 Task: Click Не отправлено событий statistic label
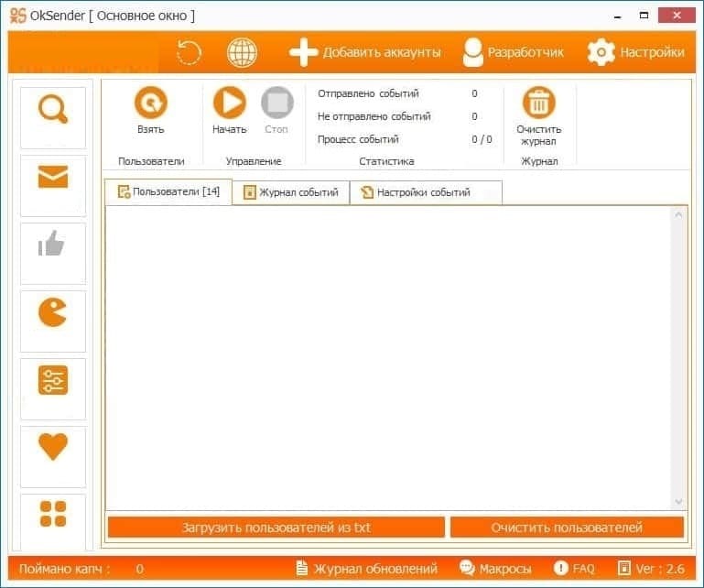[374, 116]
